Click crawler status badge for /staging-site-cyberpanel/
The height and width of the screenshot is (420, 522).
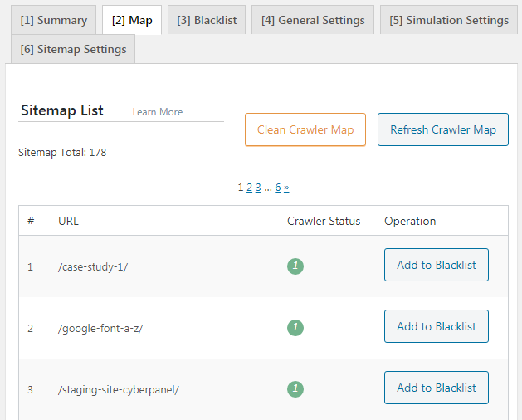click(296, 388)
